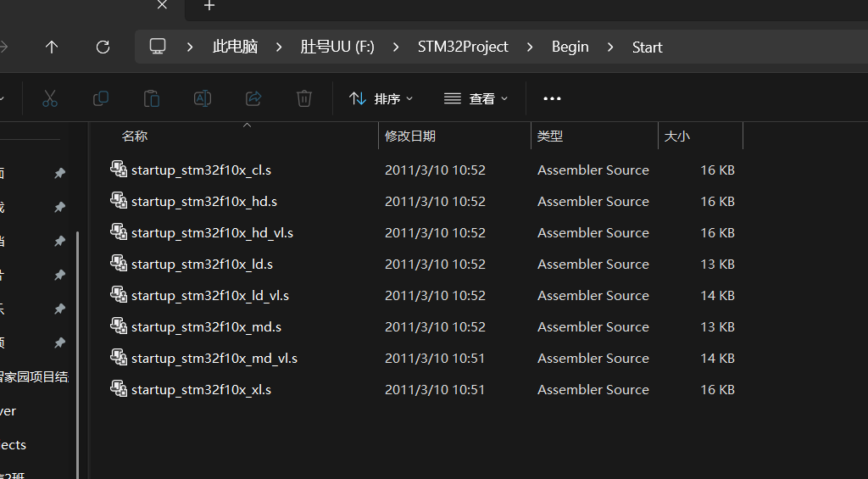
Task: Click file icon of startup_stm32f10x_cl.s
Action: point(119,169)
